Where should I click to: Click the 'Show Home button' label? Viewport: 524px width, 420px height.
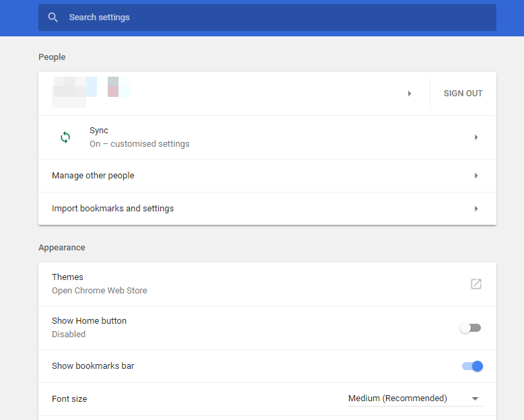pyautogui.click(x=89, y=321)
